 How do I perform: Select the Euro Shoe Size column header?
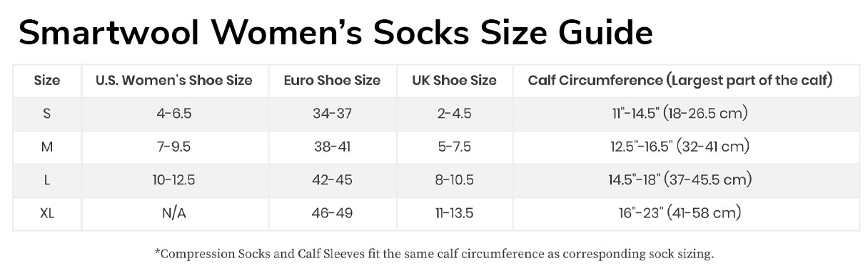(x=332, y=80)
